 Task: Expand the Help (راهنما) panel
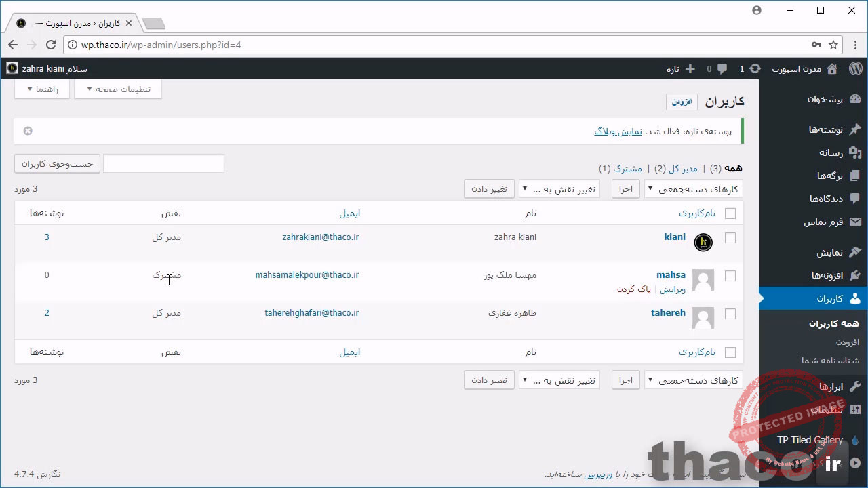pos(42,89)
